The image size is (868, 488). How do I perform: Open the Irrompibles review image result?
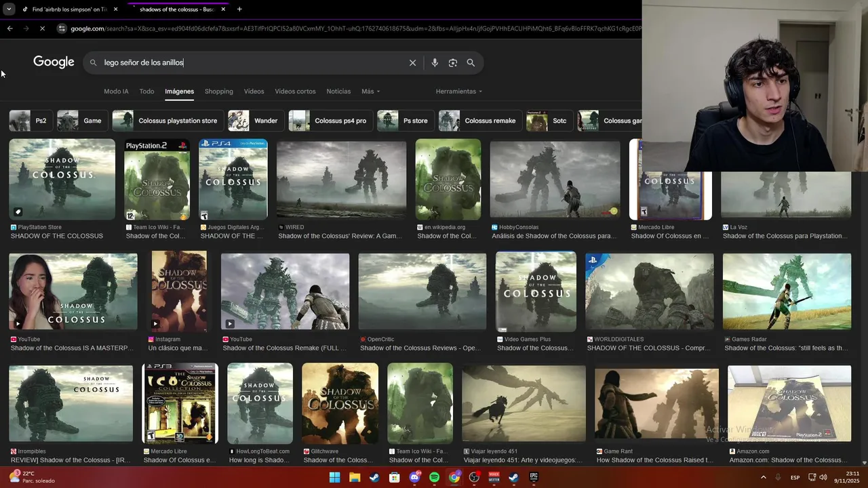[x=71, y=403]
